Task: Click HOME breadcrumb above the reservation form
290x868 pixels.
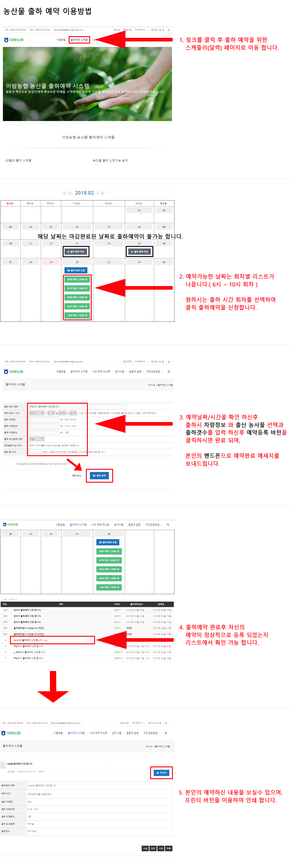Action: [151, 385]
